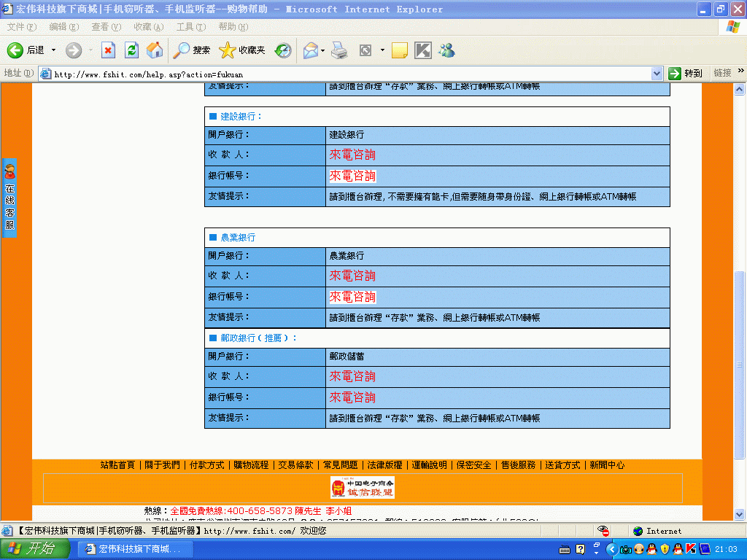The height and width of the screenshot is (560, 747).
Task: Go to the Home page icon
Action: (x=155, y=50)
